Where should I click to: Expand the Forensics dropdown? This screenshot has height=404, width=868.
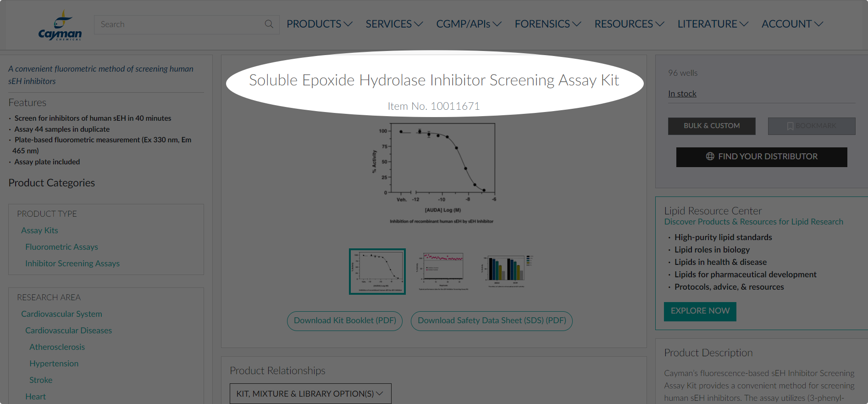547,24
